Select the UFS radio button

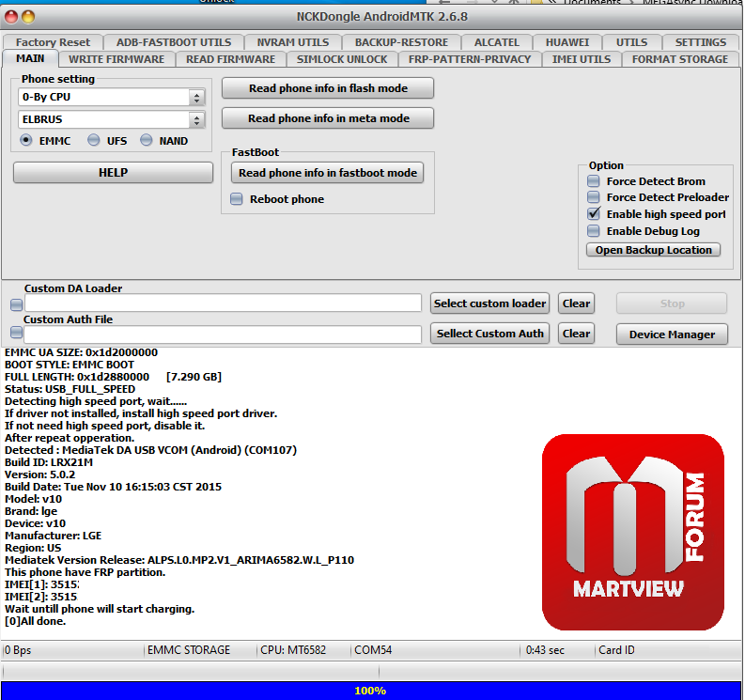tap(94, 140)
